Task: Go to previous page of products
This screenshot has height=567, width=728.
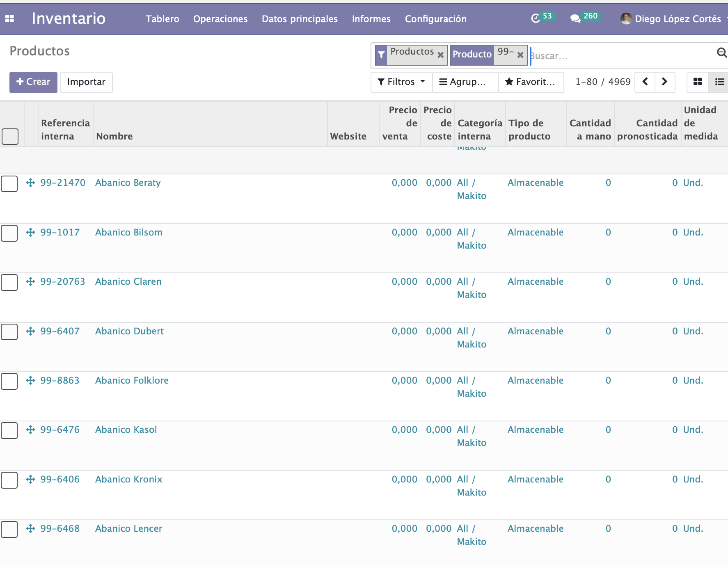Action: tap(645, 82)
